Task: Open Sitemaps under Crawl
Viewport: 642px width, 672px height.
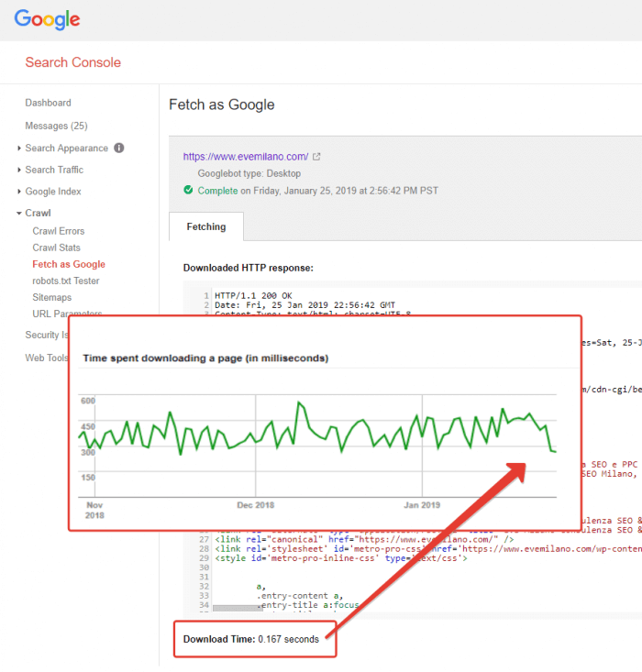Action: pos(51,297)
